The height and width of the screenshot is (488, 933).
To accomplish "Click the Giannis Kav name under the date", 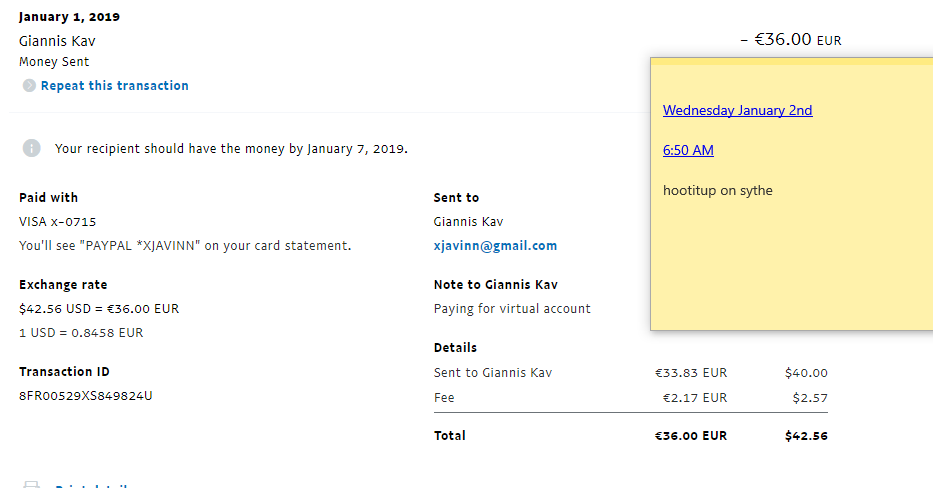I will pyautogui.click(x=57, y=41).
